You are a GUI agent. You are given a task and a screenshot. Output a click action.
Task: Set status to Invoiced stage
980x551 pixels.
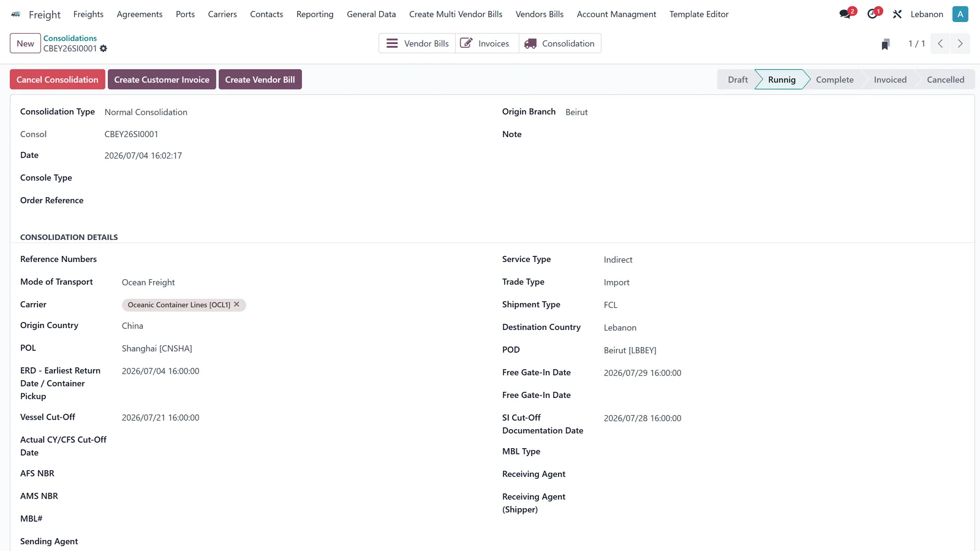click(x=890, y=80)
